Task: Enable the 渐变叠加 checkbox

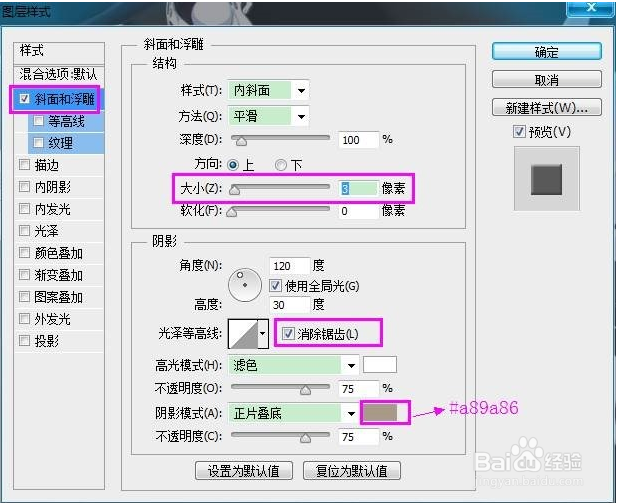Action: tap(24, 274)
